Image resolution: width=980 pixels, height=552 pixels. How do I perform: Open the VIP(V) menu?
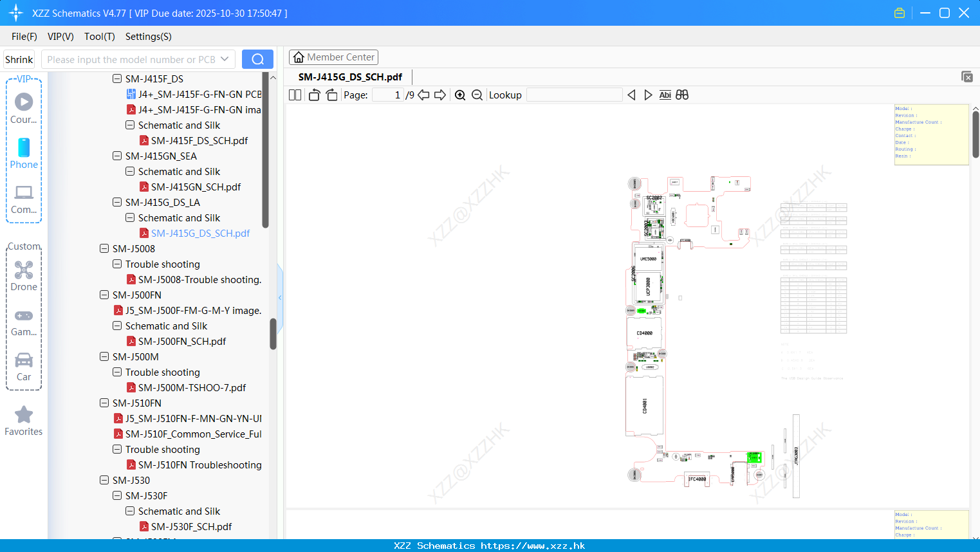(60, 37)
